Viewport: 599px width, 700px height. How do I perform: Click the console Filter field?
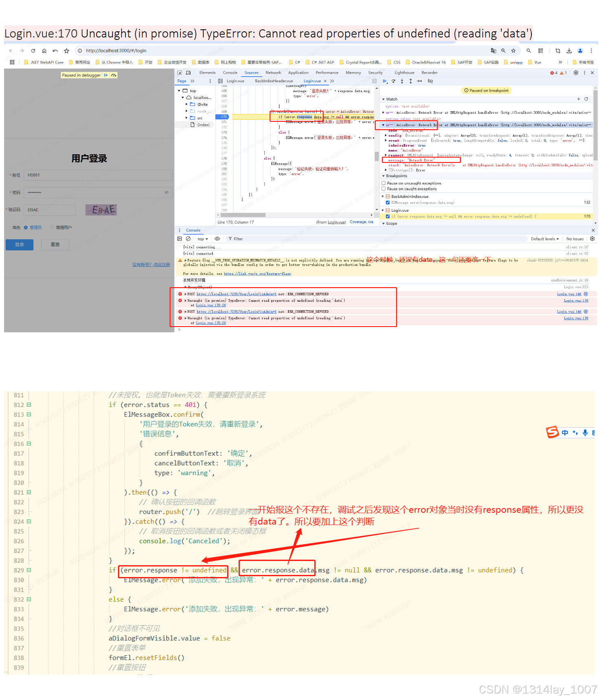[377, 239]
